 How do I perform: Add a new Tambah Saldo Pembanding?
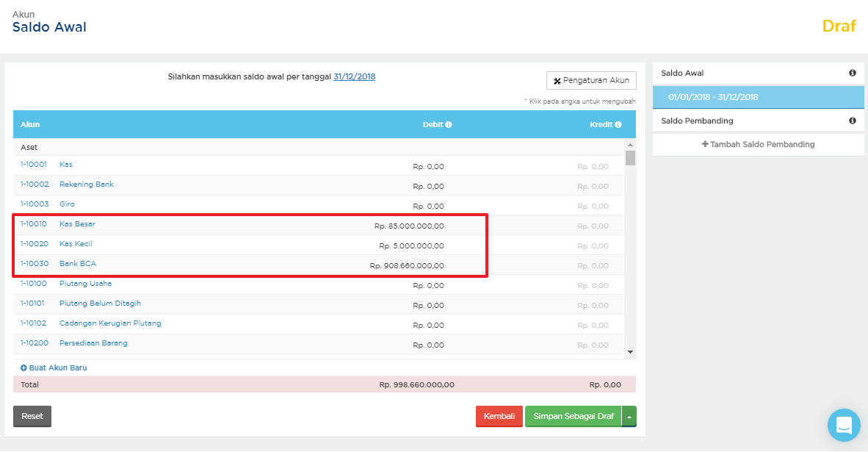(x=758, y=145)
